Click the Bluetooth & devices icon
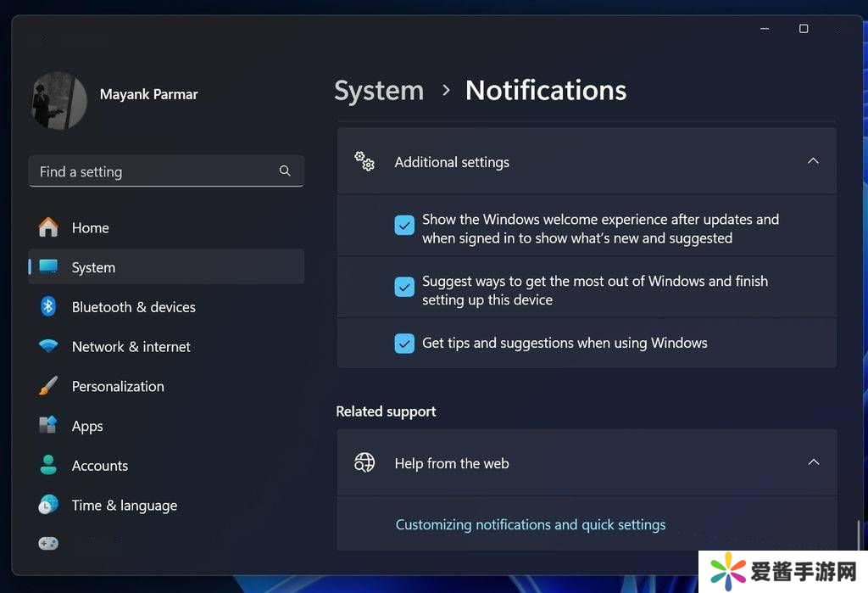 pos(48,306)
